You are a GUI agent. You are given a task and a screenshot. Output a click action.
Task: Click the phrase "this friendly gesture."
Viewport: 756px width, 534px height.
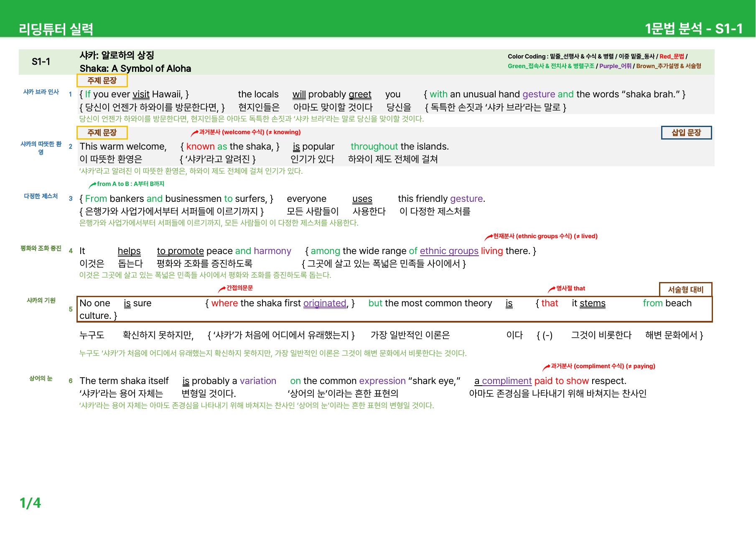point(441,199)
